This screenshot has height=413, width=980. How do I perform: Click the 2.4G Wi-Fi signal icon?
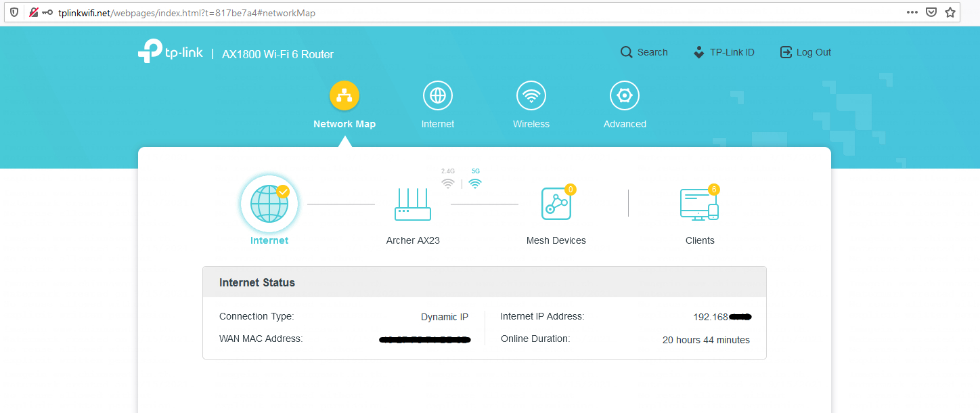(x=447, y=183)
